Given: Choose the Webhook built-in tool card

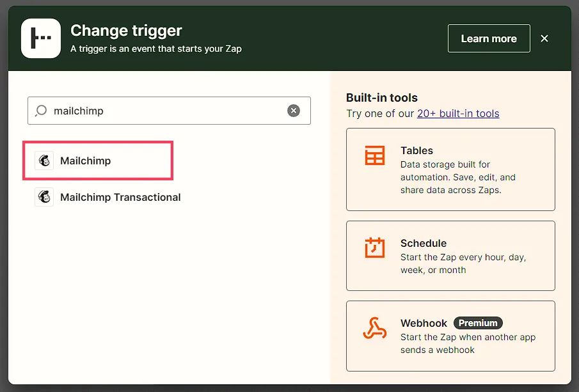Looking at the screenshot, I should coord(450,336).
